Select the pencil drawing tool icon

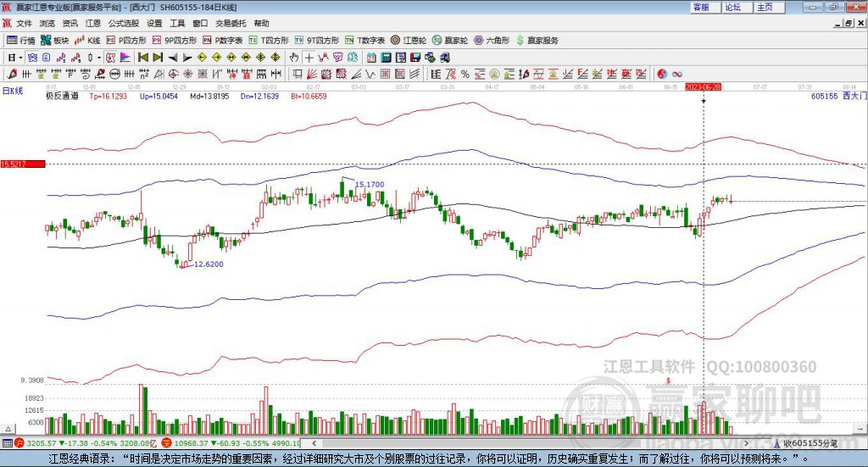tap(12, 74)
